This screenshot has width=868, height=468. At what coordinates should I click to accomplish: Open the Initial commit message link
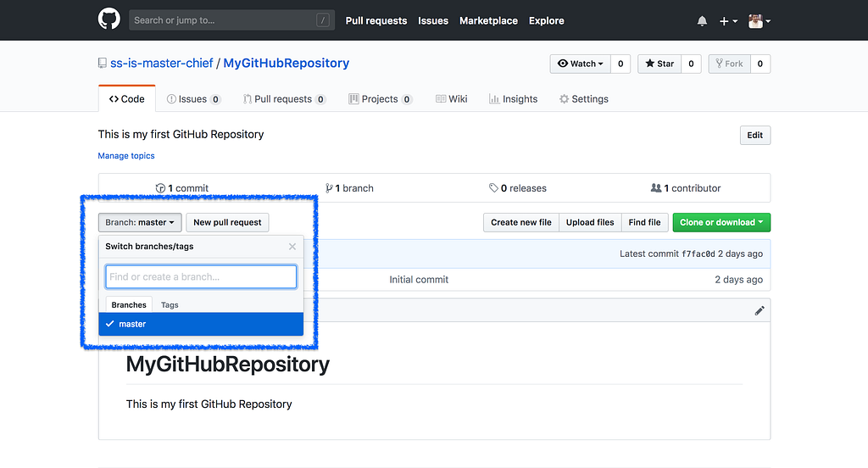pyautogui.click(x=419, y=280)
